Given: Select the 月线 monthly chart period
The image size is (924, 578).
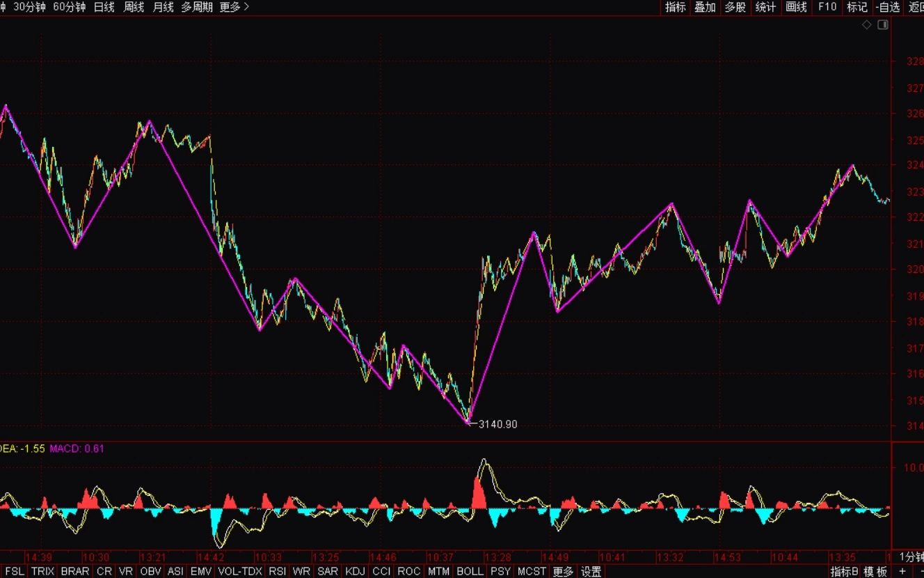Looking at the screenshot, I should coord(163,7).
